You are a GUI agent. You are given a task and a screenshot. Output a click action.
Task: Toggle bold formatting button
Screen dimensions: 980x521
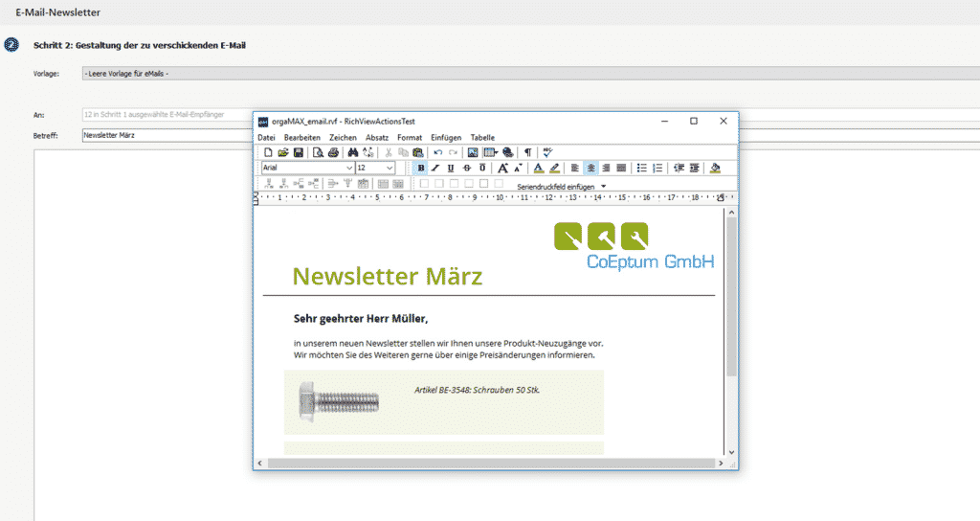pos(421,169)
